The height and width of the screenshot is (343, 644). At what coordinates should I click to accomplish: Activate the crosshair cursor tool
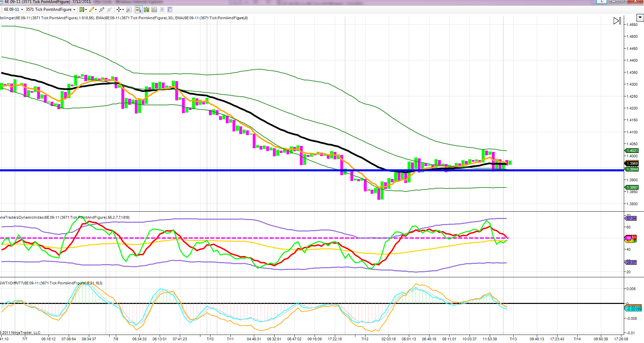click(119, 9)
